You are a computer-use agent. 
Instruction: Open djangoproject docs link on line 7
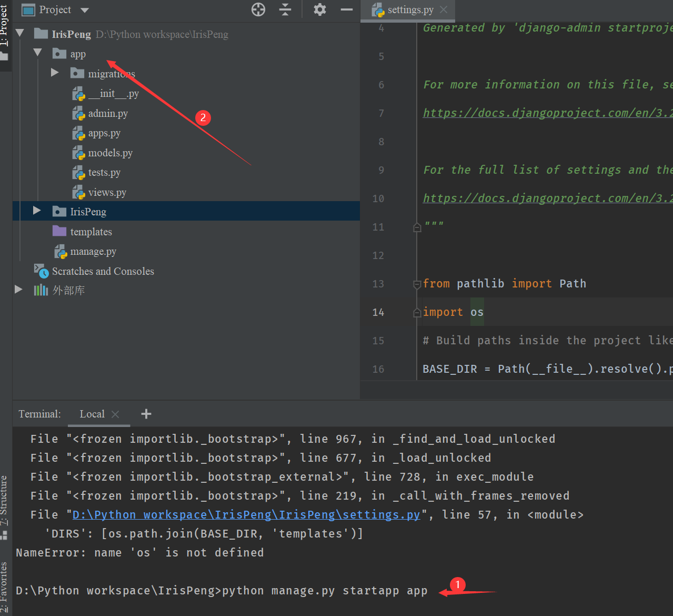548,113
